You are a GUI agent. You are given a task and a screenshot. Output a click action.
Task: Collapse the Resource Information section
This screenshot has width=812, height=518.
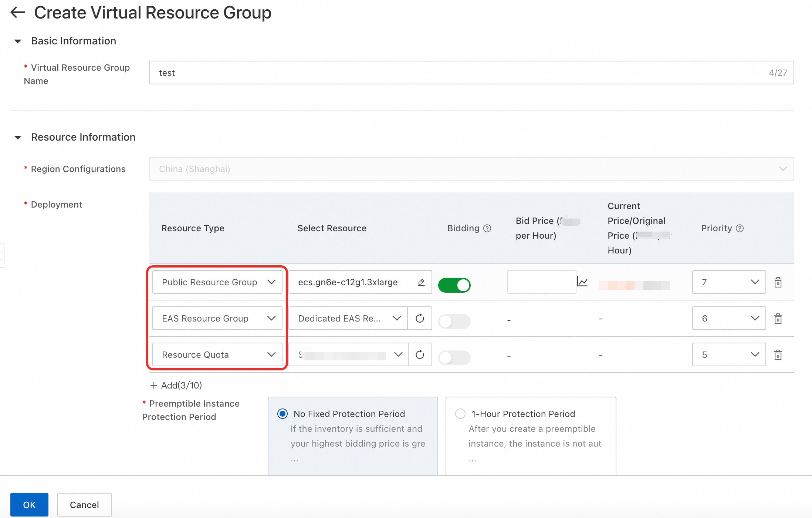click(18, 137)
